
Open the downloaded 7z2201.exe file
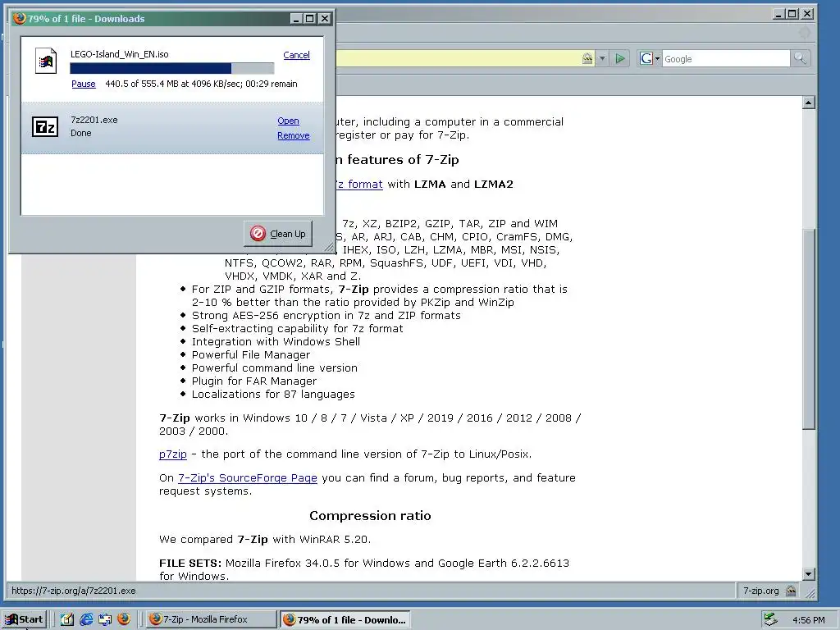click(x=288, y=121)
